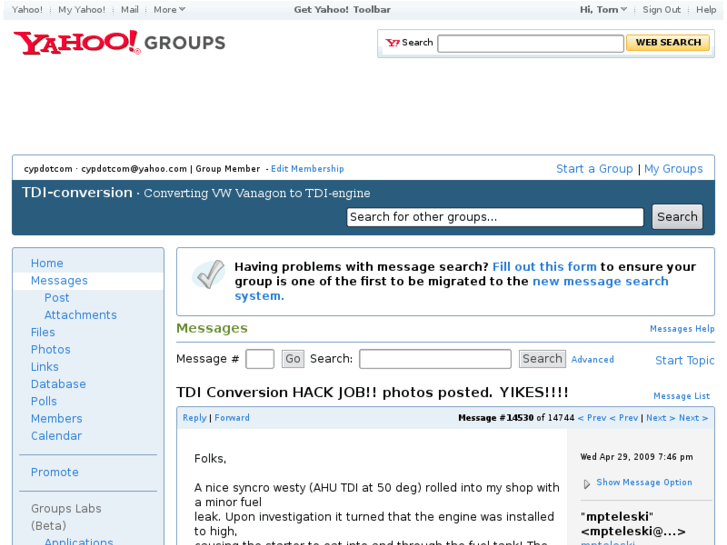
Task: Open Messages Help link
Action: tap(682, 329)
